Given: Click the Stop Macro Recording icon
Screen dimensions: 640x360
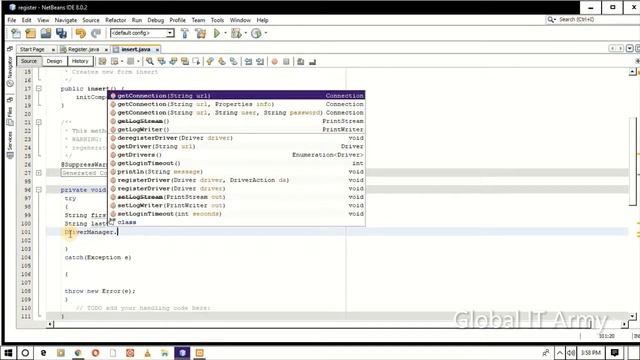Looking at the screenshot, I should [x=286, y=62].
